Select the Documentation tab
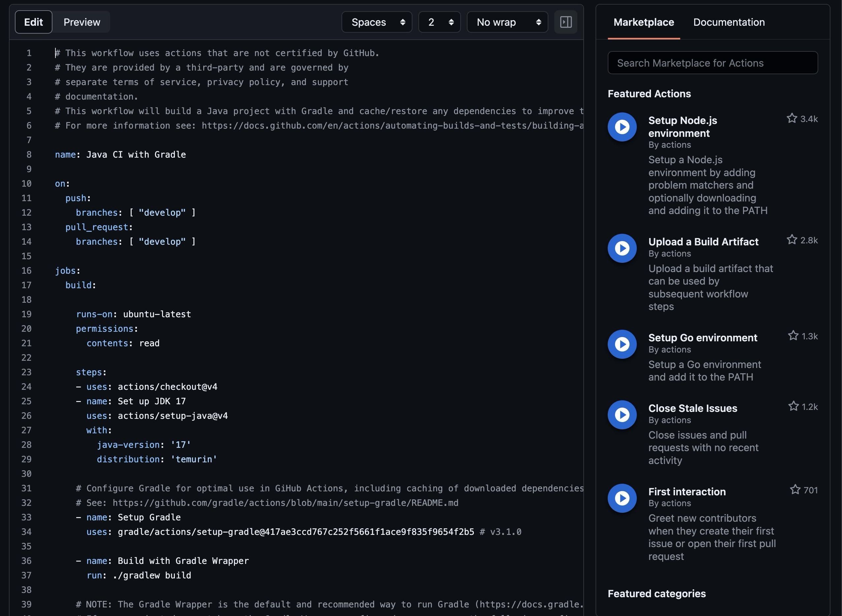 click(x=729, y=22)
